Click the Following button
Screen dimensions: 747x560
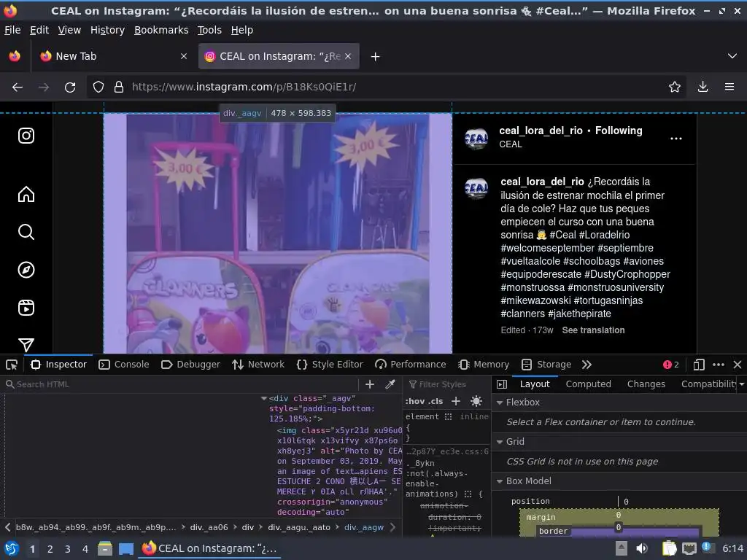tap(619, 131)
